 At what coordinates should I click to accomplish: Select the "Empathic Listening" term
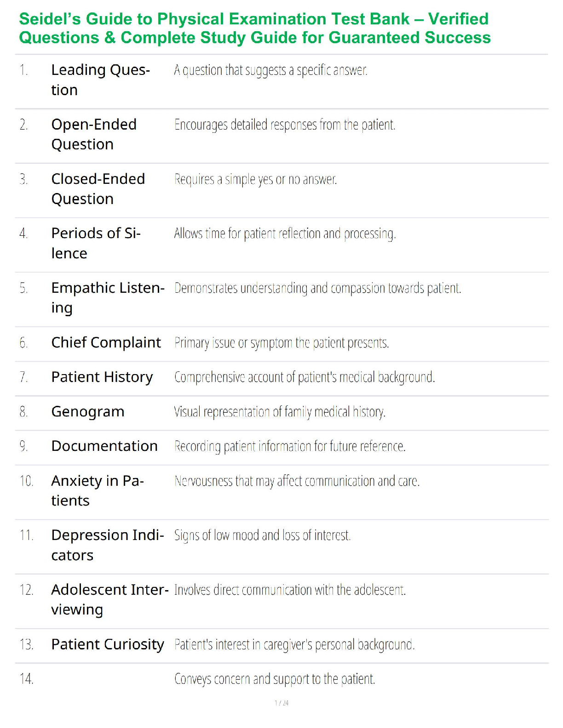pos(108,297)
